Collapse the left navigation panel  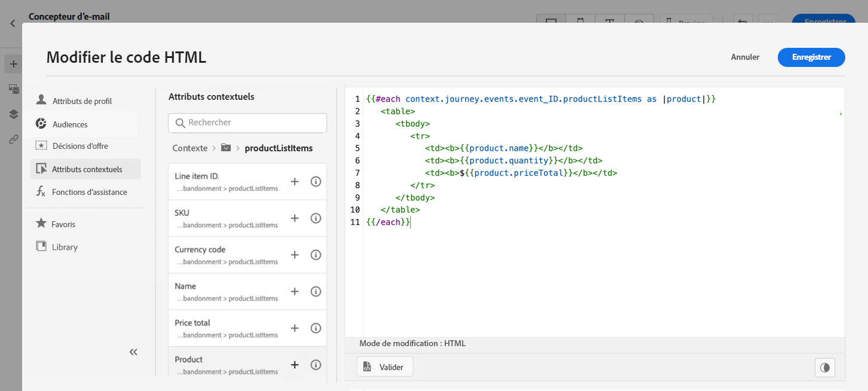133,352
